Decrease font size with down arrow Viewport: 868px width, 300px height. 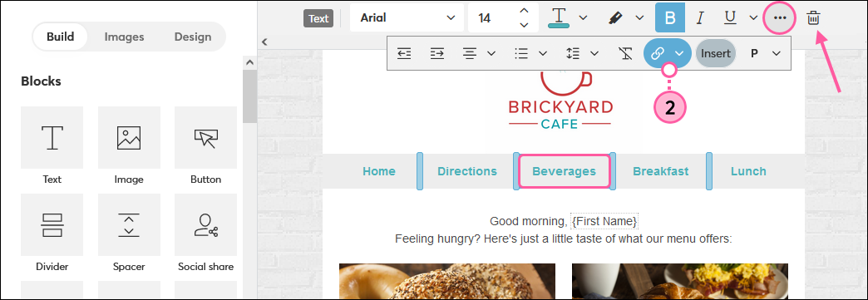524,25
